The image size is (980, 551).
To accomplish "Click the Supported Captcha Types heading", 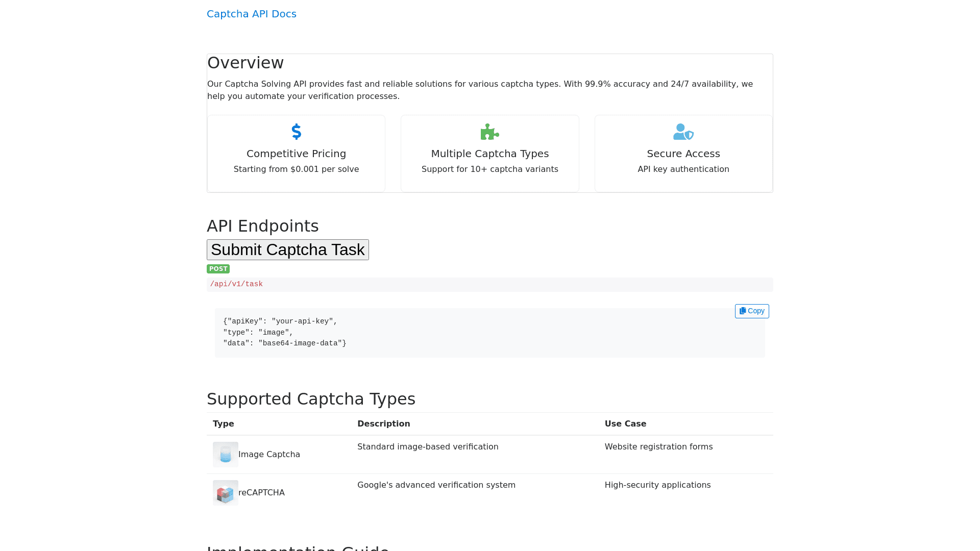I will pos(311,399).
